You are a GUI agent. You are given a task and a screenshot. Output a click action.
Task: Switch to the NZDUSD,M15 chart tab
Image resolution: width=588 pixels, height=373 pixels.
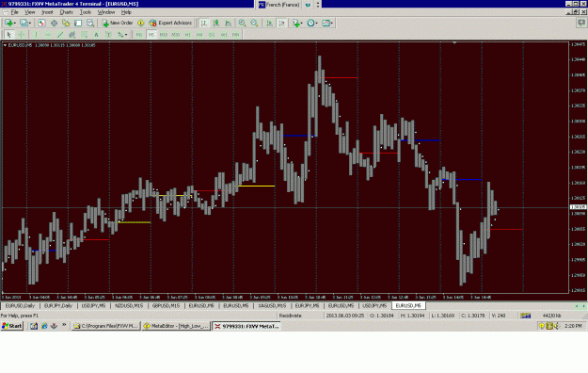coord(129,306)
